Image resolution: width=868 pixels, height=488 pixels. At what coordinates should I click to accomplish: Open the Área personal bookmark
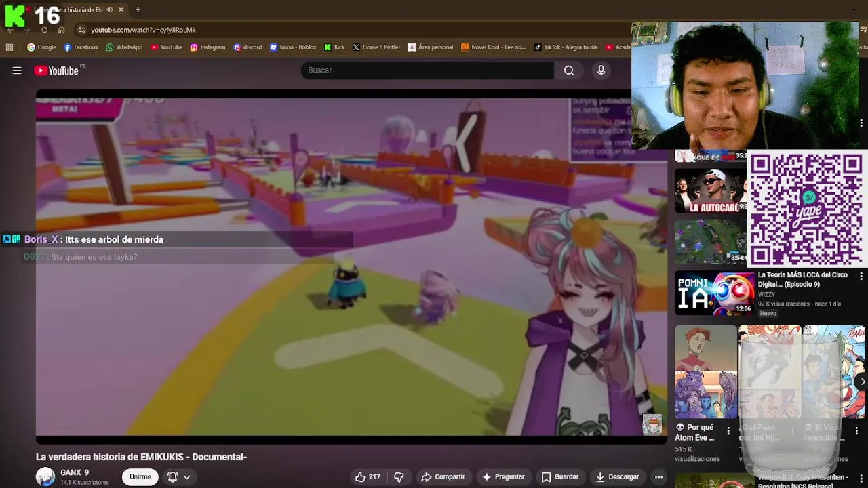tap(431, 47)
